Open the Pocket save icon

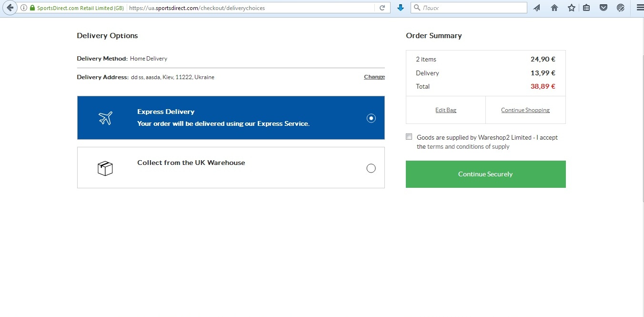click(x=604, y=8)
